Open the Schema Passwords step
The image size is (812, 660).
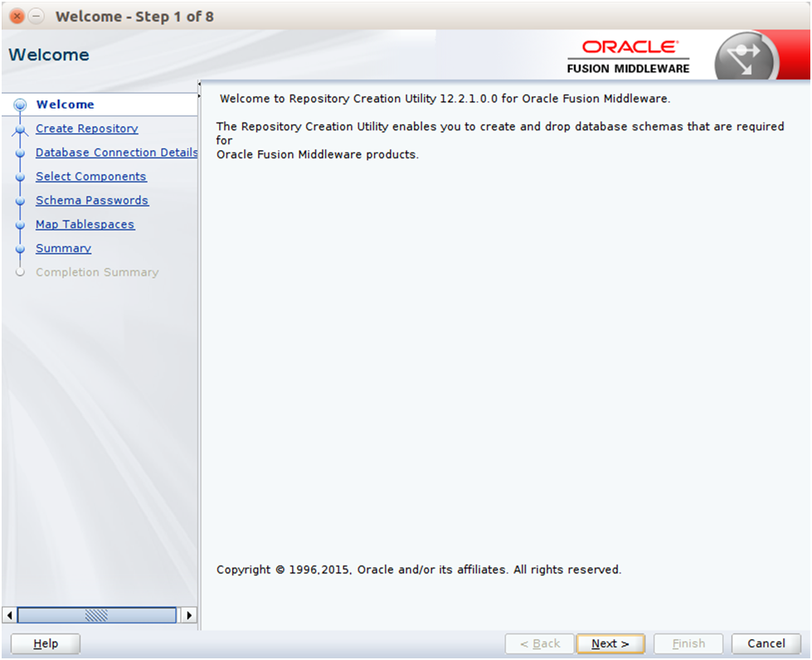92,201
